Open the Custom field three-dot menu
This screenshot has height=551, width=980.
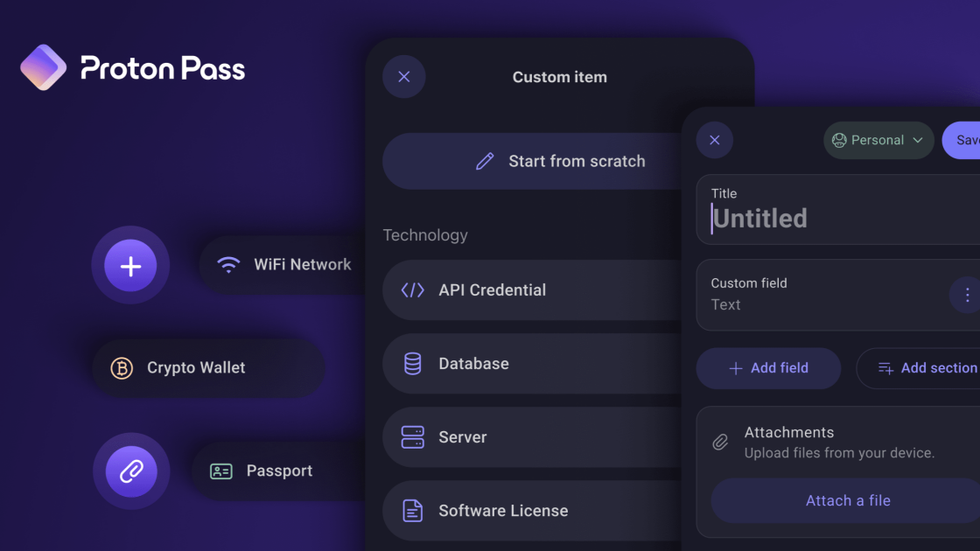tap(967, 295)
